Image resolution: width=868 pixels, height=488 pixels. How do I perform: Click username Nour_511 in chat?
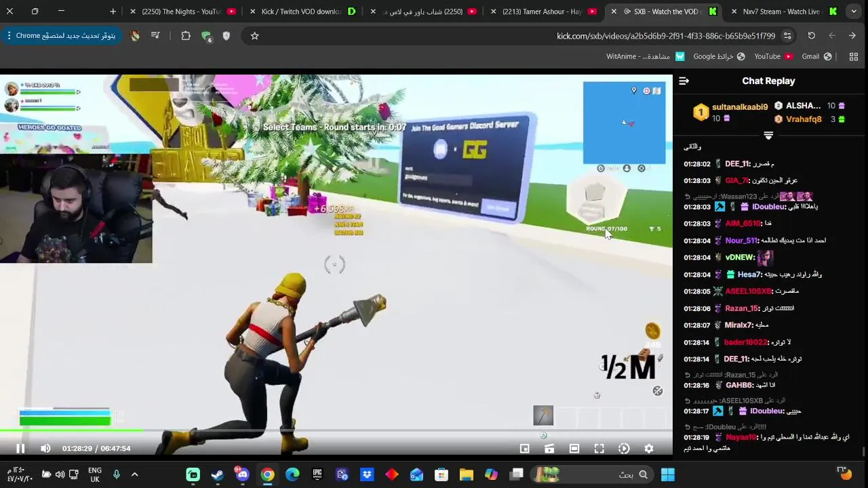pyautogui.click(x=741, y=241)
